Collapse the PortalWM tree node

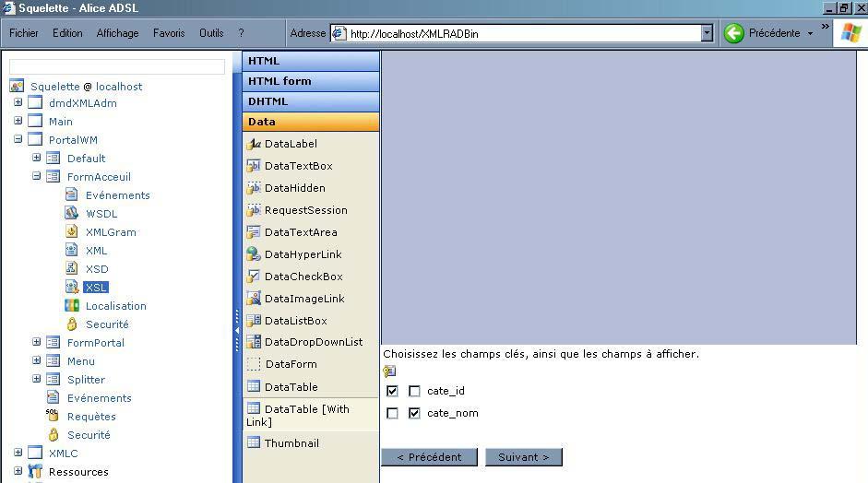click(x=18, y=140)
